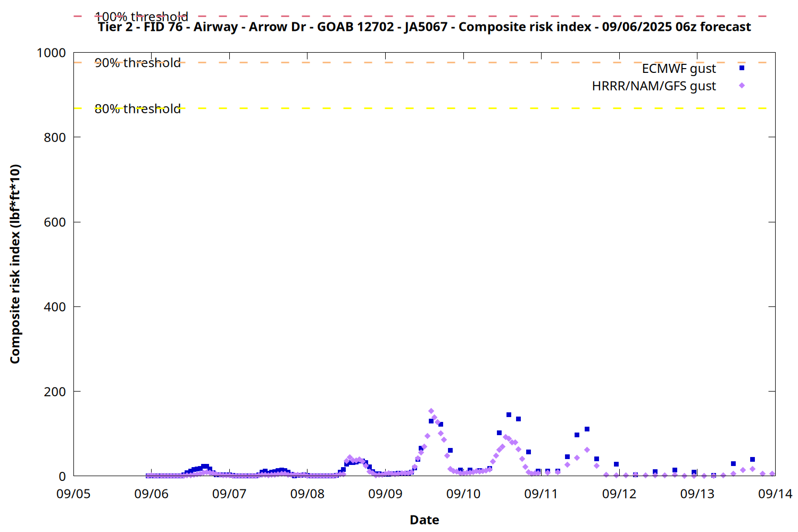This screenshot has height=532, width=798.
Task: Click the 'Date' x-axis title
Action: [x=425, y=520]
